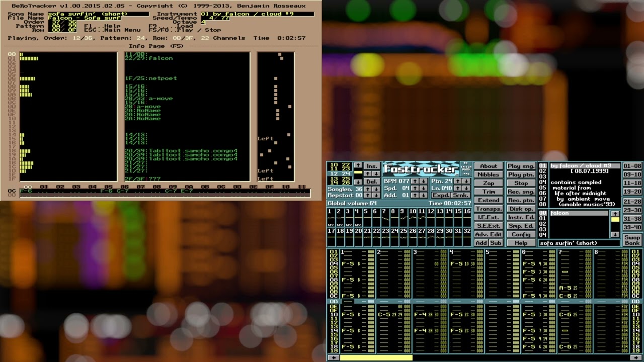This screenshot has width=644, height=362.
Task: Click the Expd. pattern button
Action: click(x=441, y=195)
